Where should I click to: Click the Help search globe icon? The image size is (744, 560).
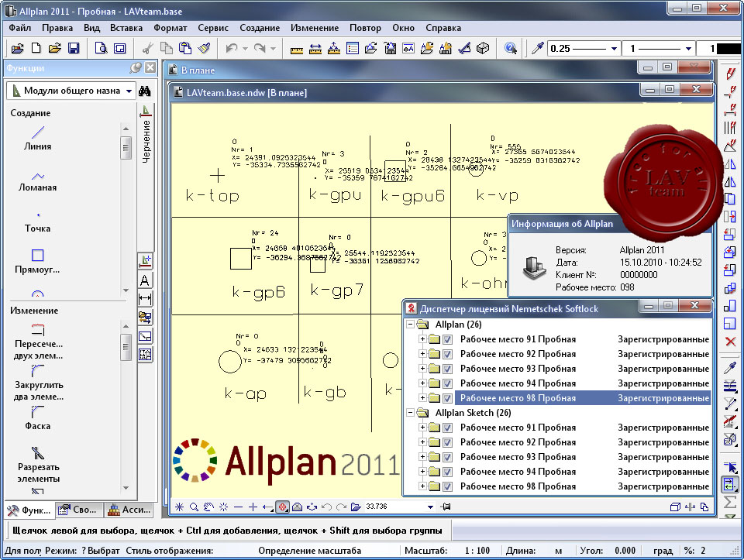click(511, 48)
